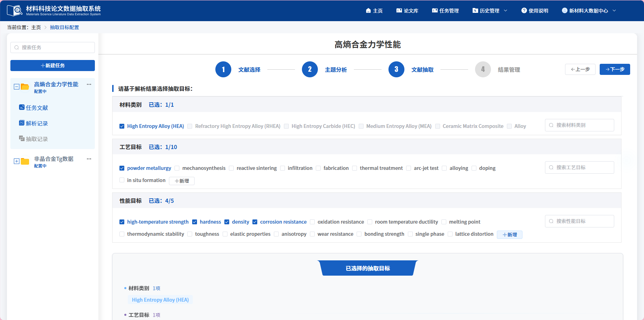Click the folder icon of 历史管理 in navbar
Viewport: 644px width, 320px height.
pyautogui.click(x=474, y=10)
